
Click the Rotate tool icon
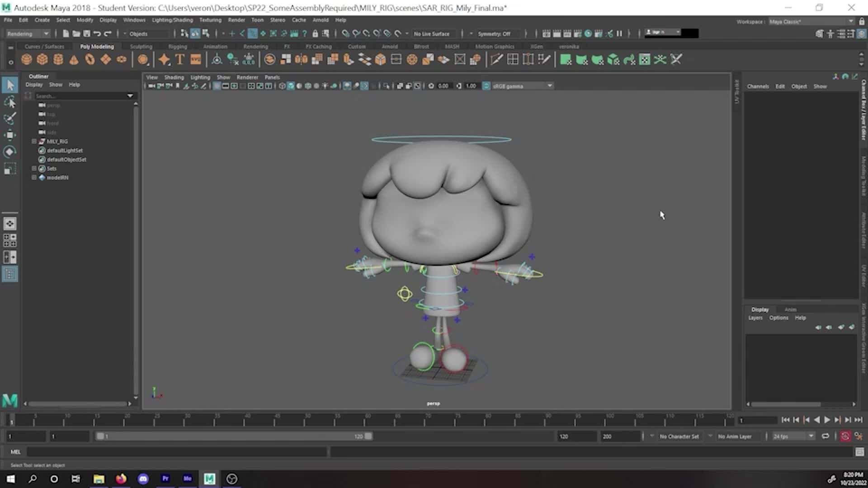tap(9, 152)
